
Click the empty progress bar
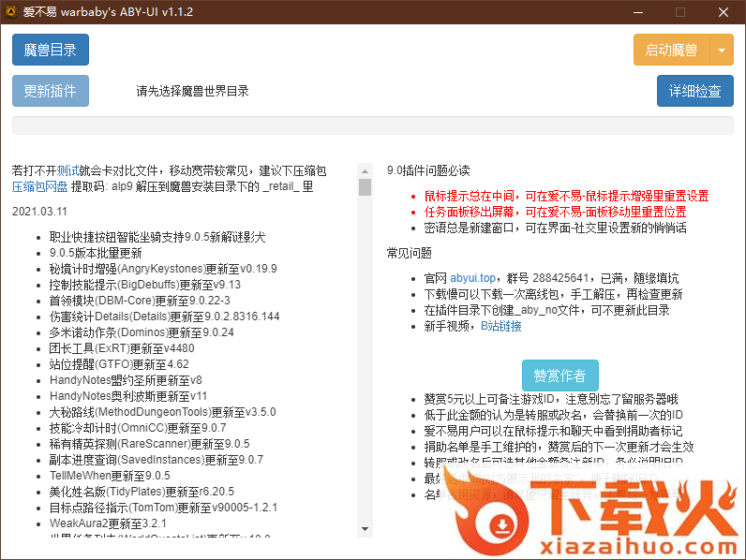[x=372, y=125]
